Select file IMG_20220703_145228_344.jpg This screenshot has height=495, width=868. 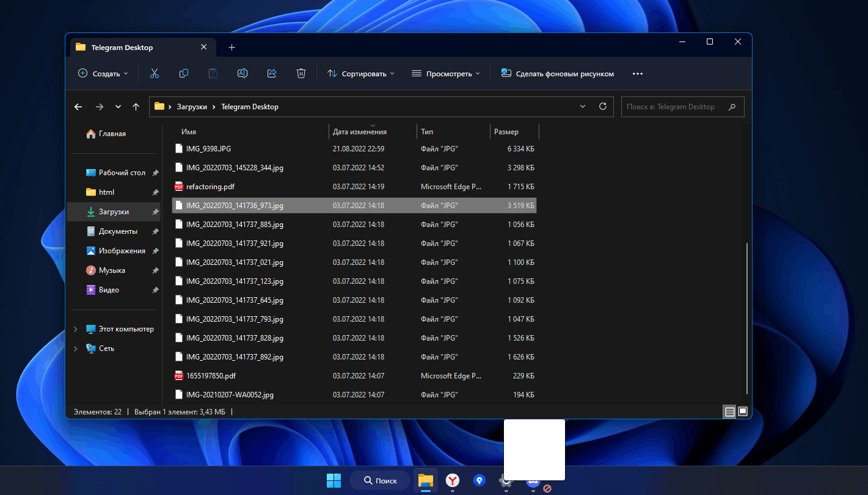click(x=354, y=167)
